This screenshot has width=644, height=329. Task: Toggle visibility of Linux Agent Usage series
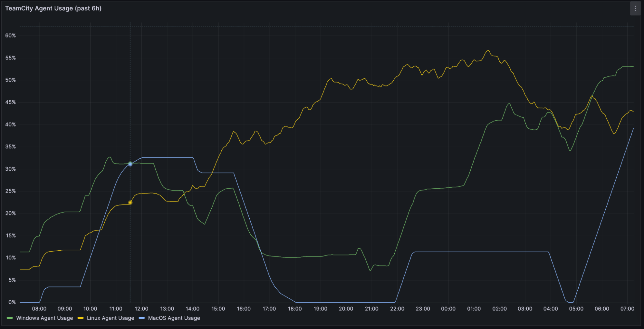[111, 318]
